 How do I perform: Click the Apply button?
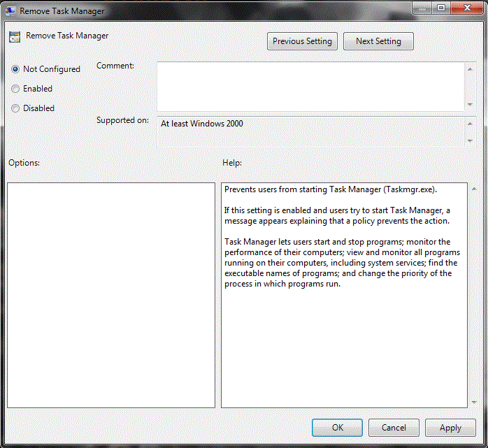click(x=450, y=428)
